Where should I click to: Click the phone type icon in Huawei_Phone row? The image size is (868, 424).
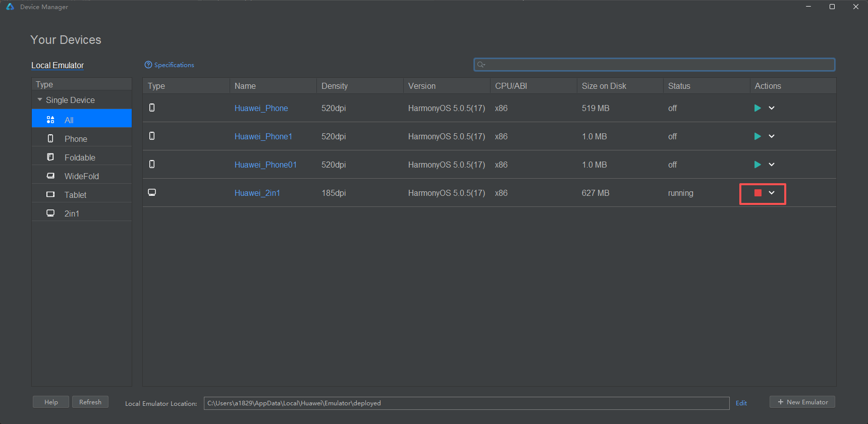[x=152, y=108]
